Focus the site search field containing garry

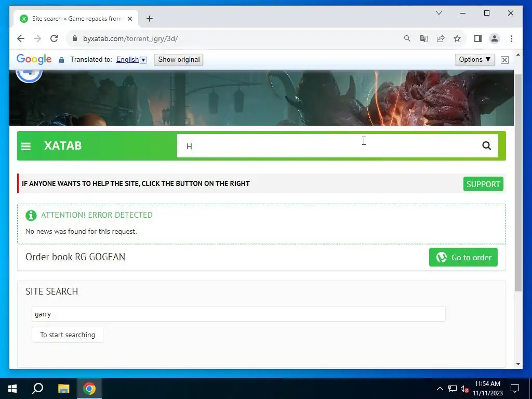[x=238, y=314]
